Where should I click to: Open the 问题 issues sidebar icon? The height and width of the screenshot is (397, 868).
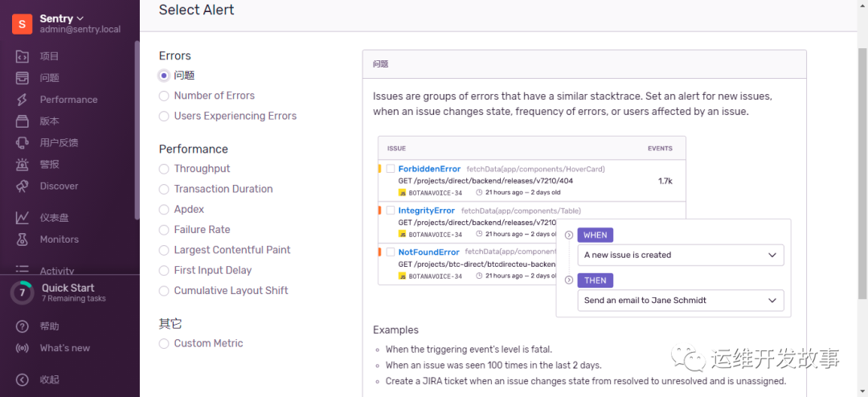pyautogui.click(x=23, y=78)
